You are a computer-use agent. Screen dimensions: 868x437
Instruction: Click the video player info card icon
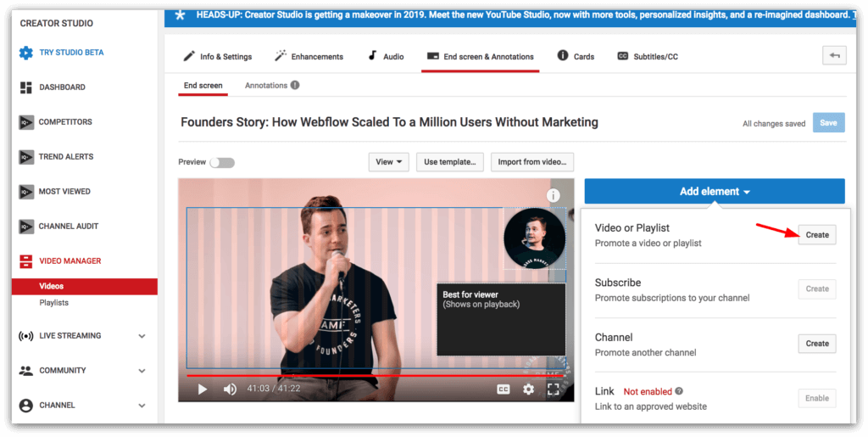[553, 195]
